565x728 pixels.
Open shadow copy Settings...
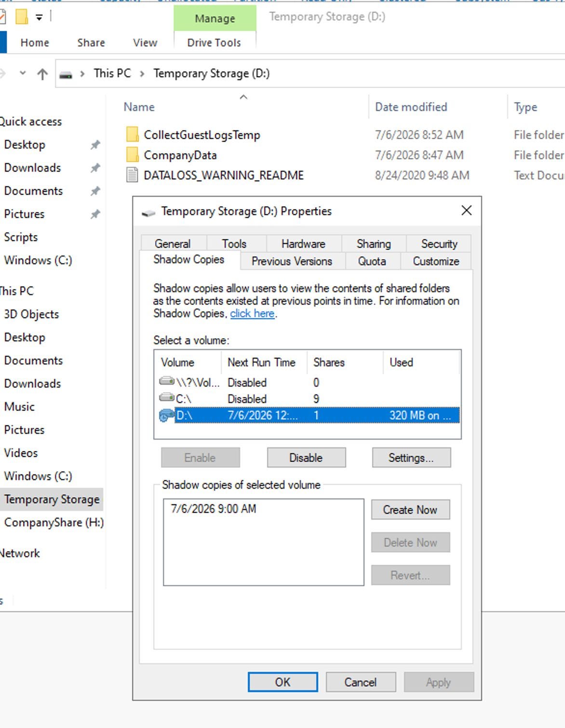click(411, 458)
